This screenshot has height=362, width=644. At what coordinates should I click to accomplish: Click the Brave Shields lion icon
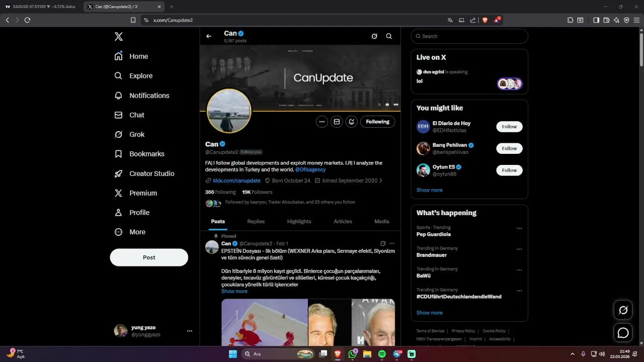click(485, 20)
